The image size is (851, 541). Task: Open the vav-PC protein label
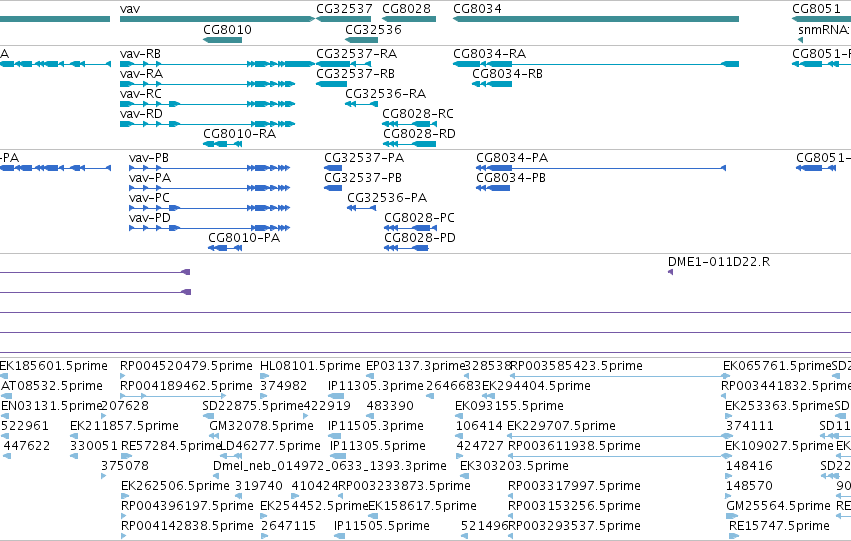point(149,198)
